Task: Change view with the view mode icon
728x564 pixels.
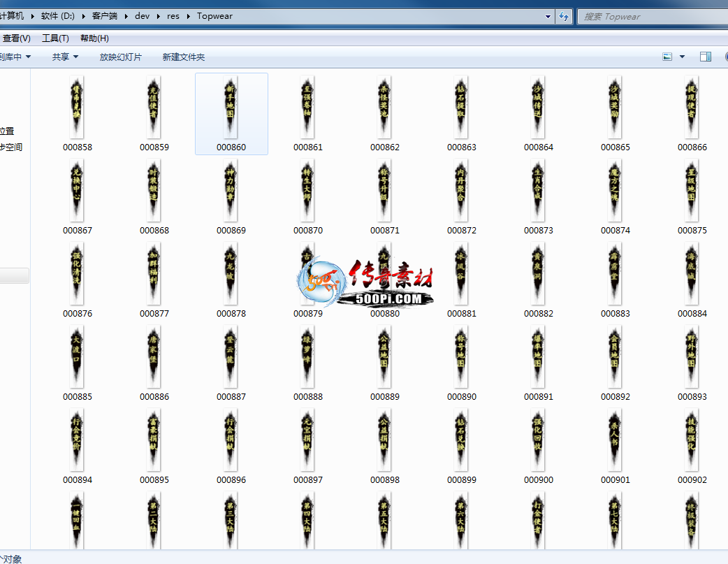Action: [667, 57]
